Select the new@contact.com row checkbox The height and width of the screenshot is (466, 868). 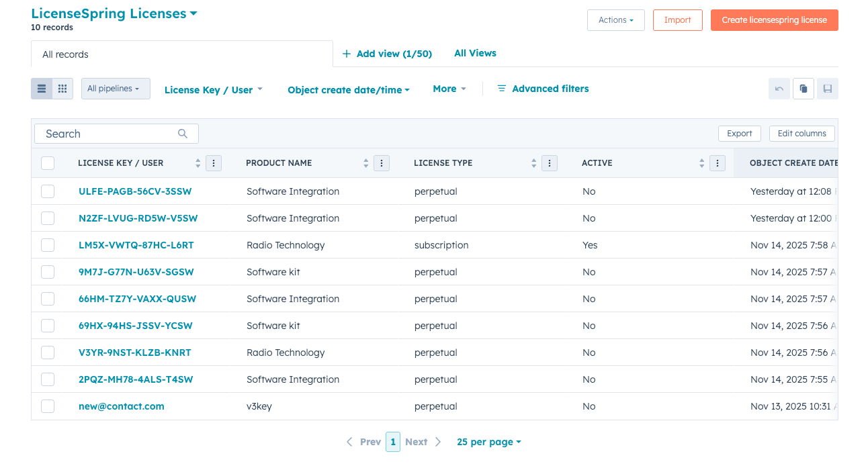click(x=48, y=406)
